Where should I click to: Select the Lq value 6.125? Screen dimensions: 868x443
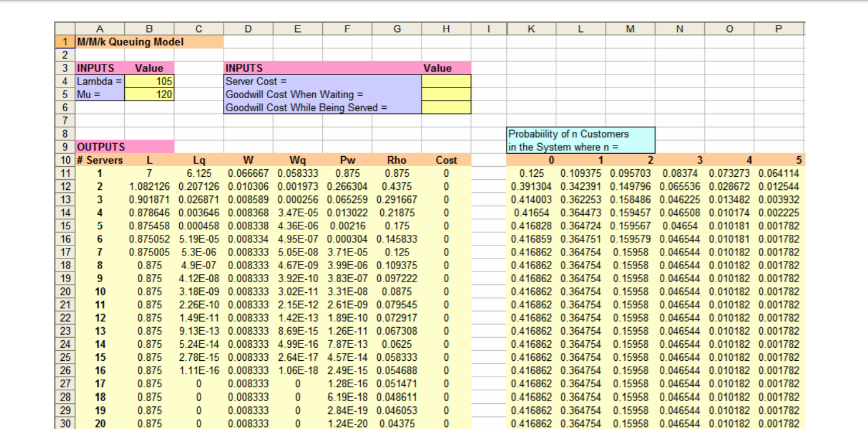(x=199, y=173)
